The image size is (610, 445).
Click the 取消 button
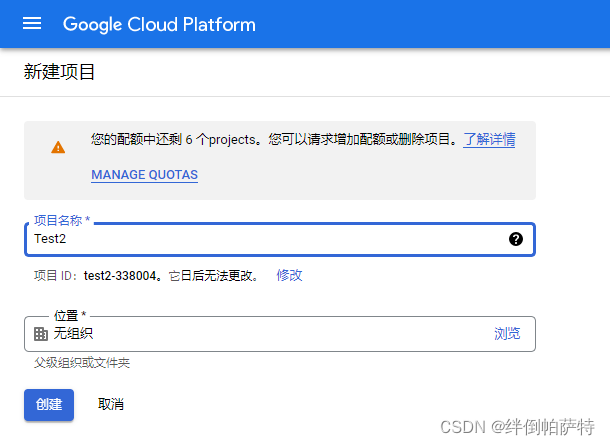click(x=111, y=404)
